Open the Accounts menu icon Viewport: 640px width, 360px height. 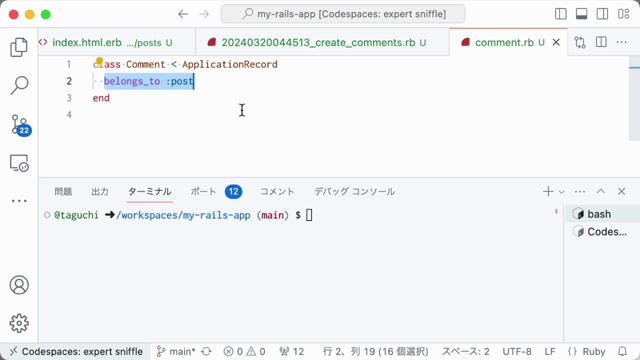19,285
